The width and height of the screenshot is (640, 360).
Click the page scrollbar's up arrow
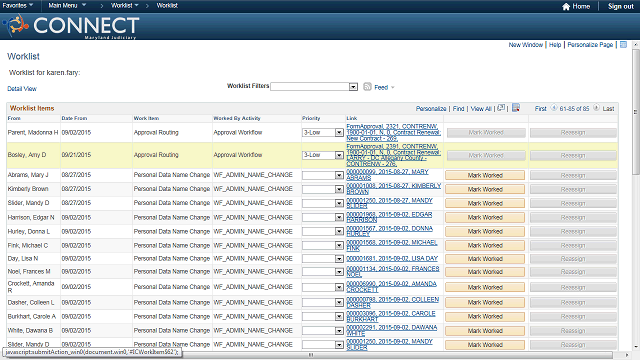click(636, 44)
